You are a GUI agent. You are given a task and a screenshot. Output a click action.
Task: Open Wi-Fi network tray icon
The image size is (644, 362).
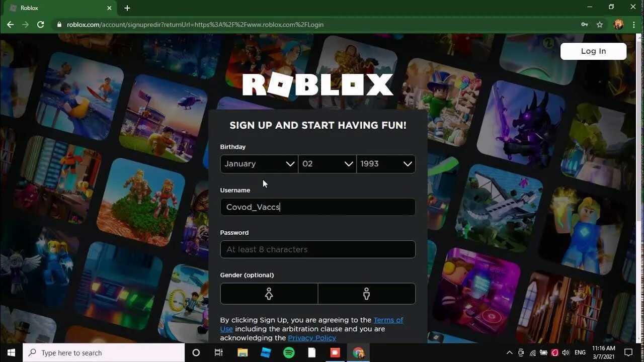(532, 353)
